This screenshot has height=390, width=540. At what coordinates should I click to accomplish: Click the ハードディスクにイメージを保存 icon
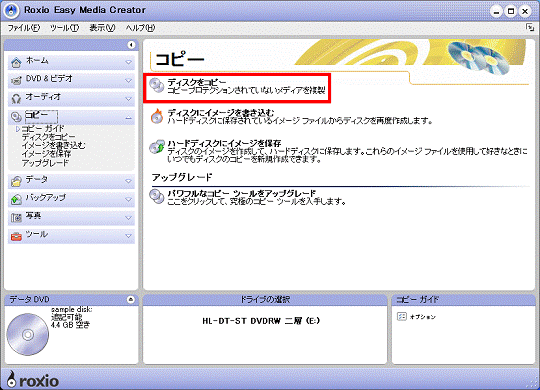coord(157,147)
